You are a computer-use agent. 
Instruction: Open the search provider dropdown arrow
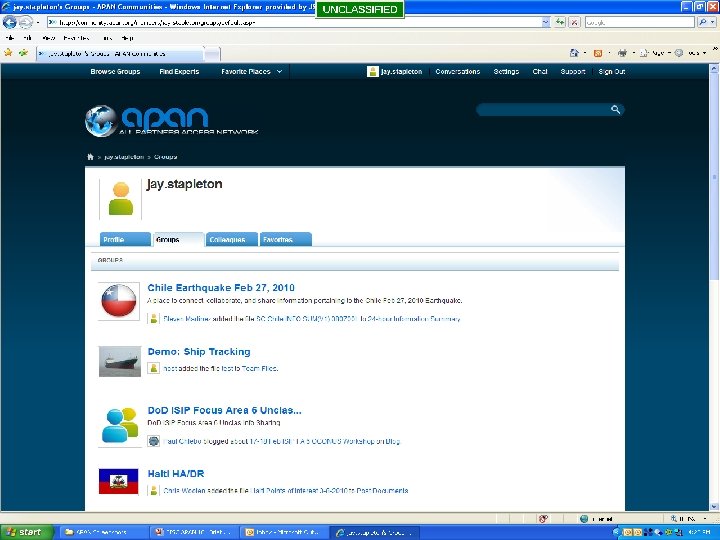(713, 22)
